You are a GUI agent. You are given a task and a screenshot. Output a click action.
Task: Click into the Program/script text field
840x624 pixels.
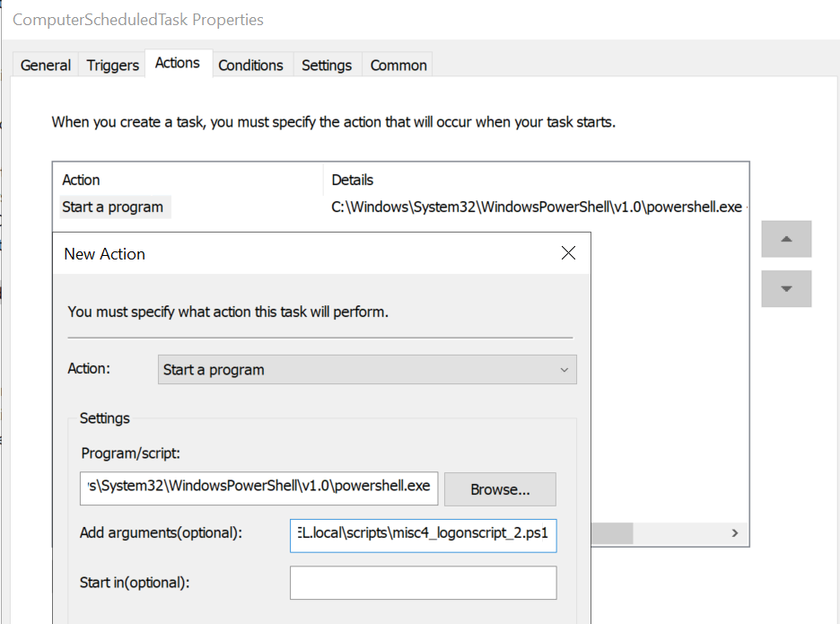[x=258, y=486]
